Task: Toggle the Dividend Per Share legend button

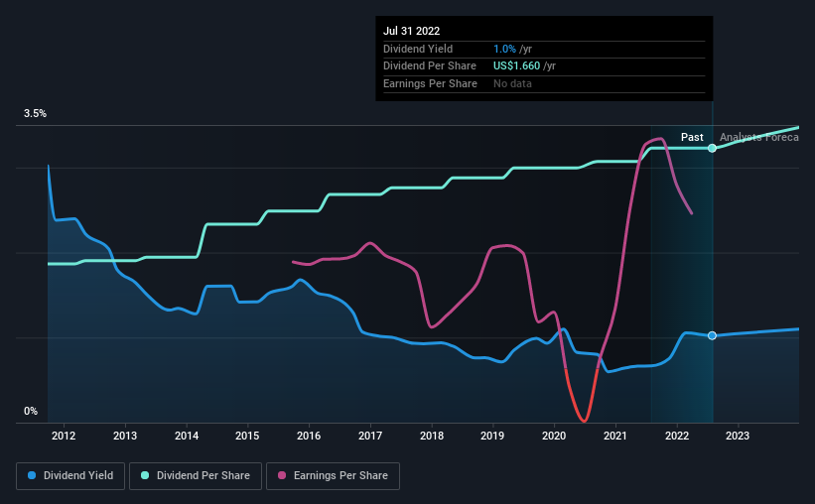Action: pyautogui.click(x=196, y=476)
